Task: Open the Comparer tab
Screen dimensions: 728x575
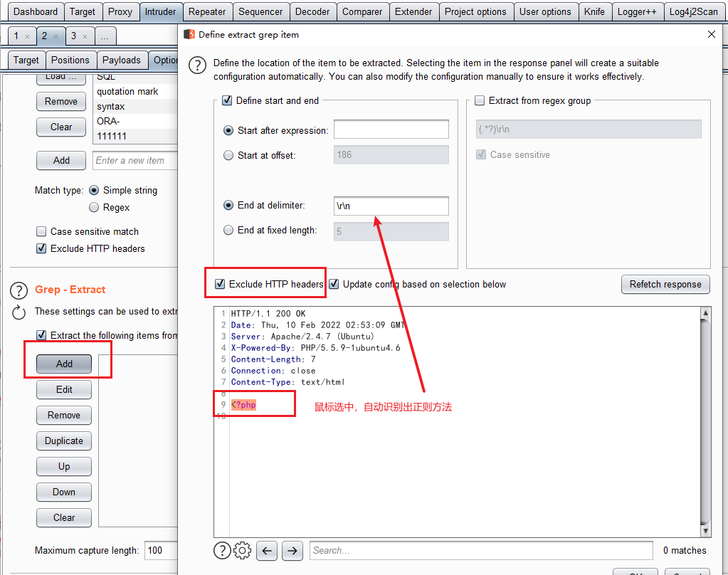Action: pos(362,11)
